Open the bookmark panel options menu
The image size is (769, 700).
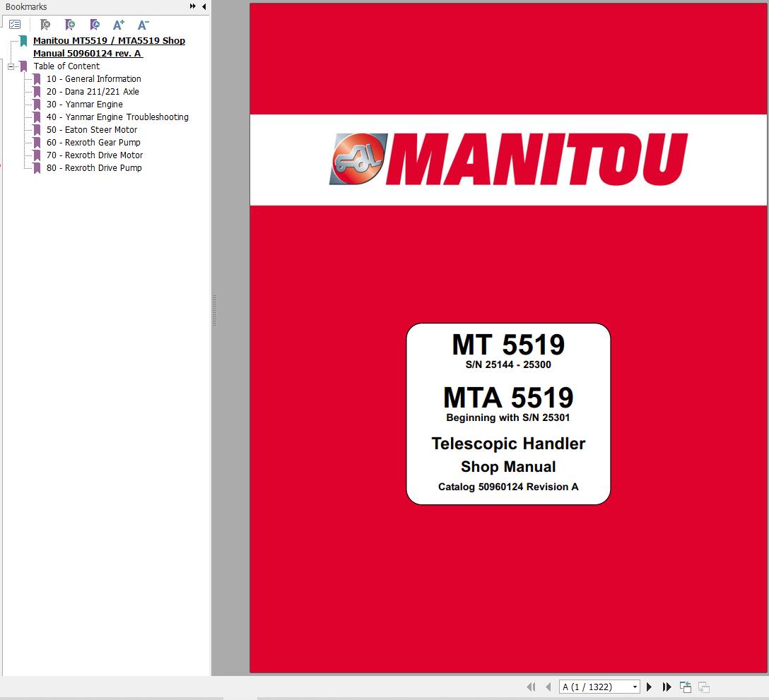[15, 23]
